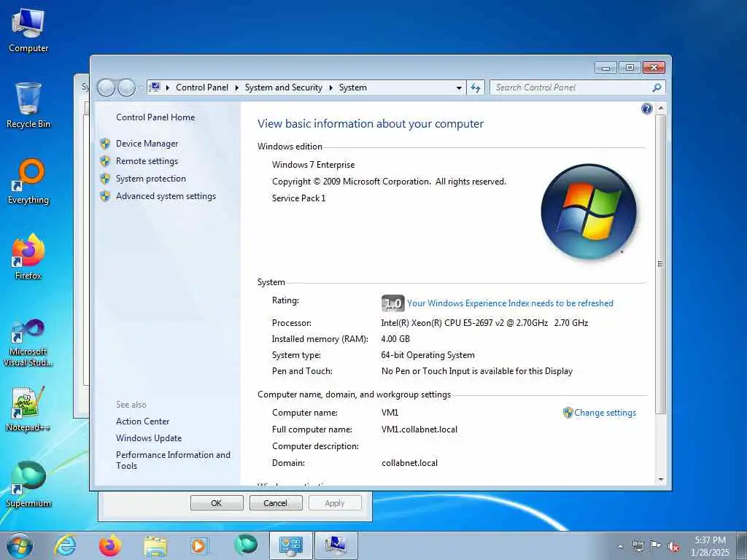Open Windows Explorer from the taskbar
Viewport: 747px width, 560px height.
[x=155, y=545]
